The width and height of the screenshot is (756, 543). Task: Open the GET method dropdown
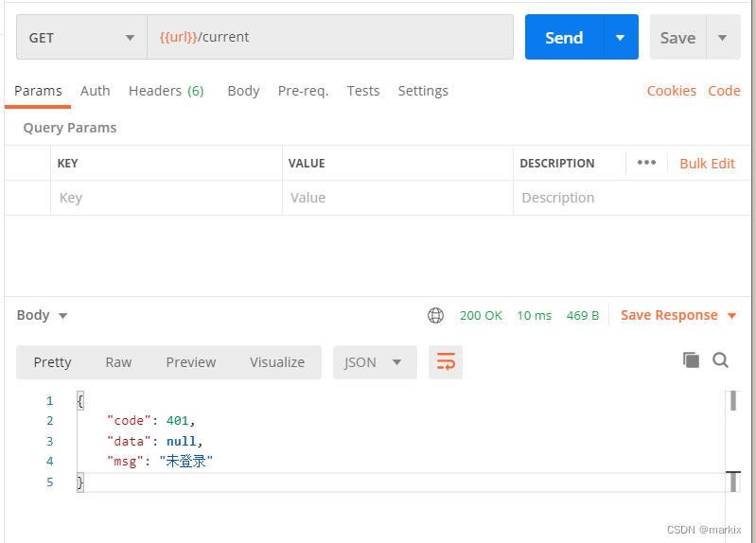(81, 37)
